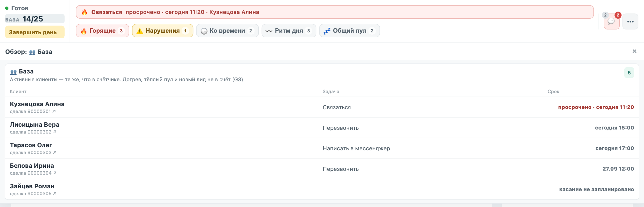Click the База 14/25 counter
Screen dimensions: 644x207
click(35, 19)
